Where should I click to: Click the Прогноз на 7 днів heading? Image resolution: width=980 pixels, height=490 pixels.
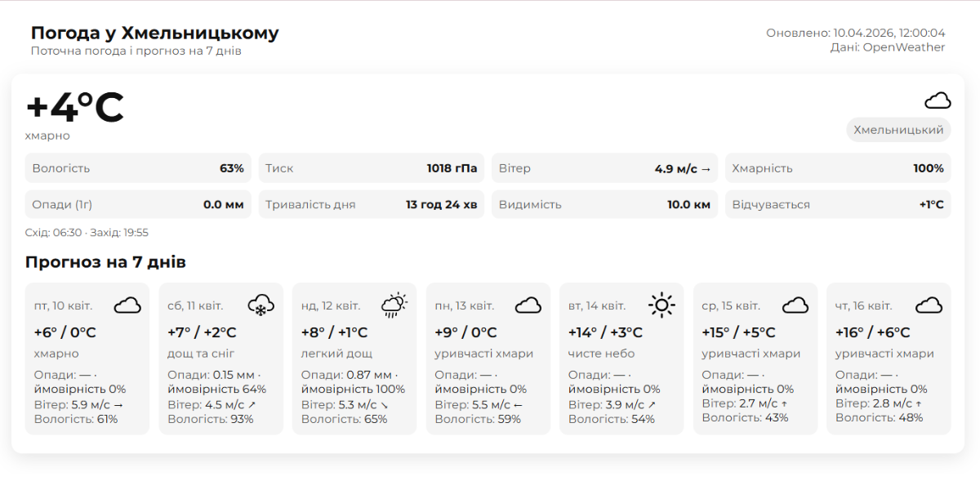pyautogui.click(x=105, y=262)
